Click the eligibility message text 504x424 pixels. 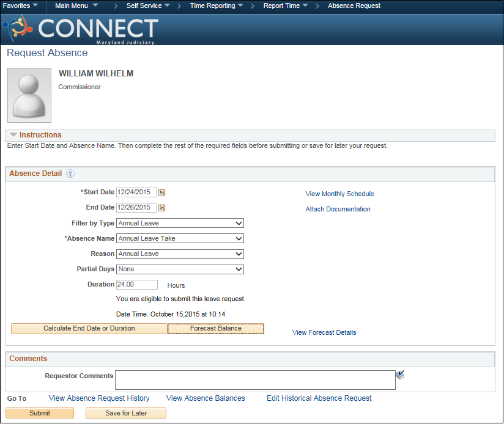(x=180, y=299)
